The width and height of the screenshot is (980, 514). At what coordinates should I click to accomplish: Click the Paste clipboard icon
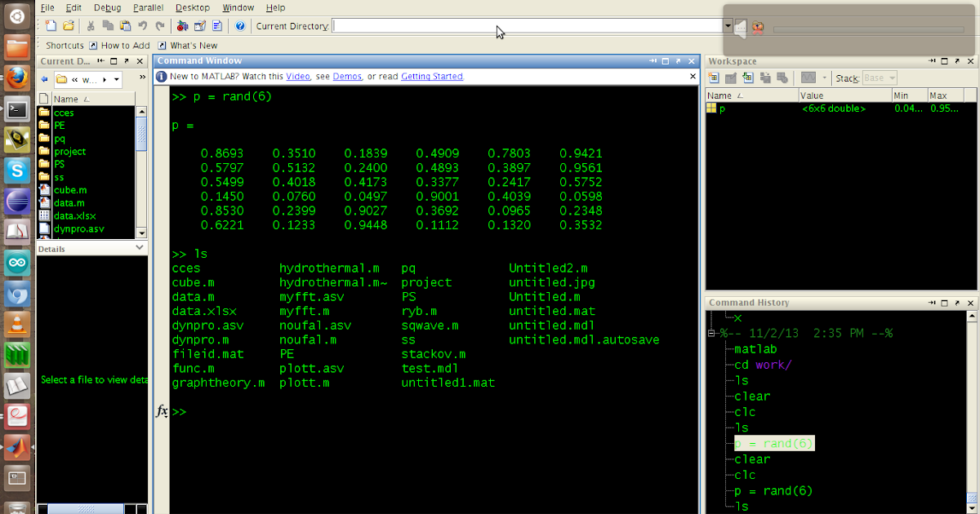pos(125,26)
